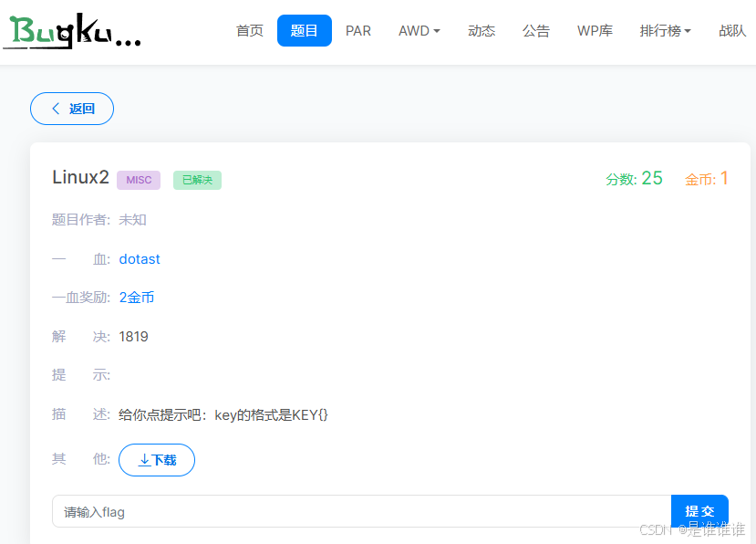Viewport: 756px width, 544px height.
Task: Click the blue 提交 submit icon button
Action: (x=699, y=511)
